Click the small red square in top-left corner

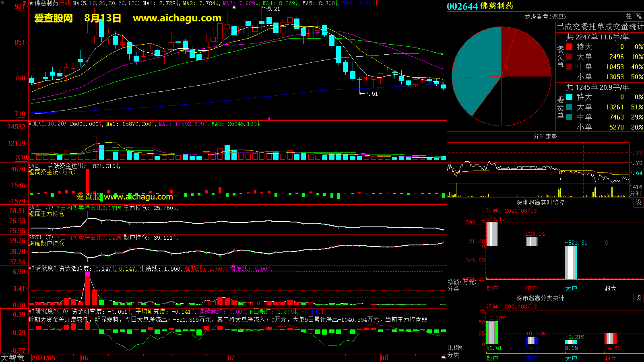pyautogui.click(x=2, y=2)
